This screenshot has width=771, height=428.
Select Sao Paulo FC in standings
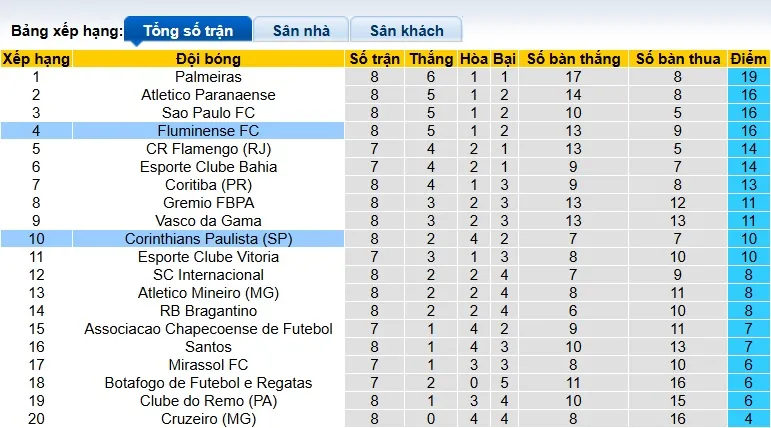tap(208, 113)
